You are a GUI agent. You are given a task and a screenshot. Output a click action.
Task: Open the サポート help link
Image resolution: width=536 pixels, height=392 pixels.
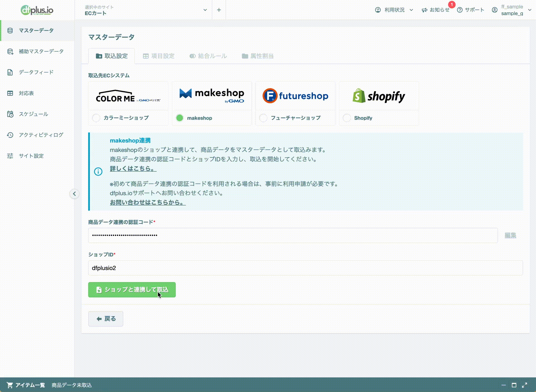coord(471,10)
